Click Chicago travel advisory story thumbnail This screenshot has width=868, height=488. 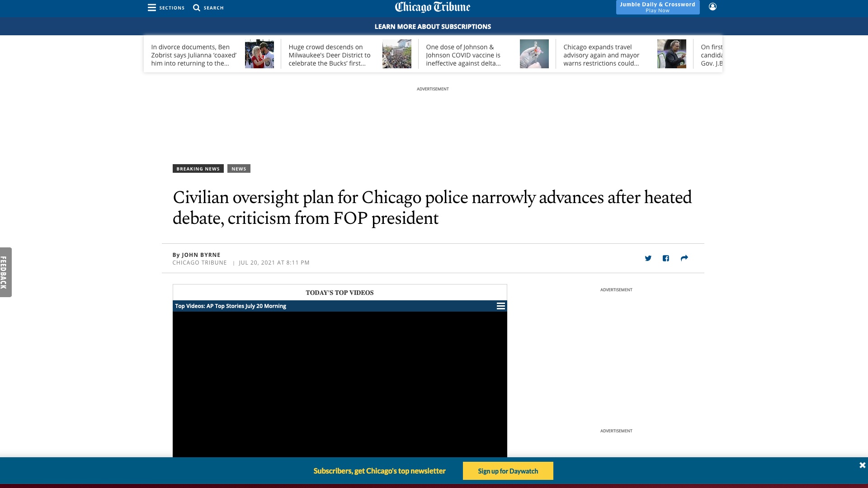(671, 54)
